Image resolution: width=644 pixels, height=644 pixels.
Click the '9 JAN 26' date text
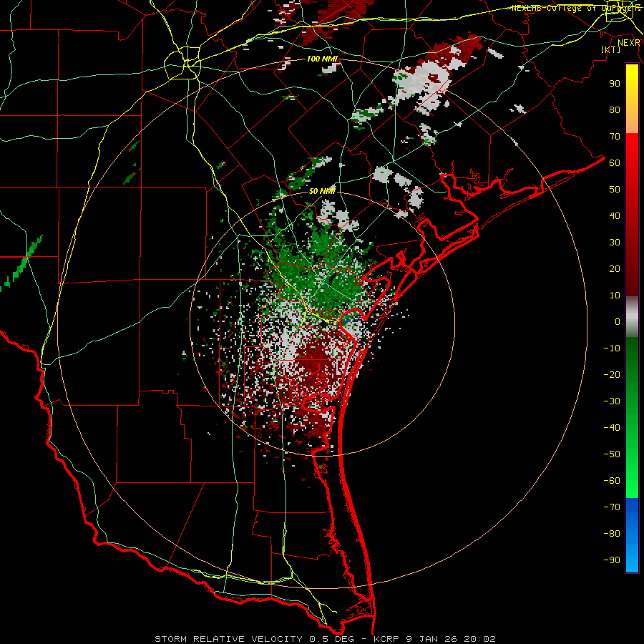point(431,639)
